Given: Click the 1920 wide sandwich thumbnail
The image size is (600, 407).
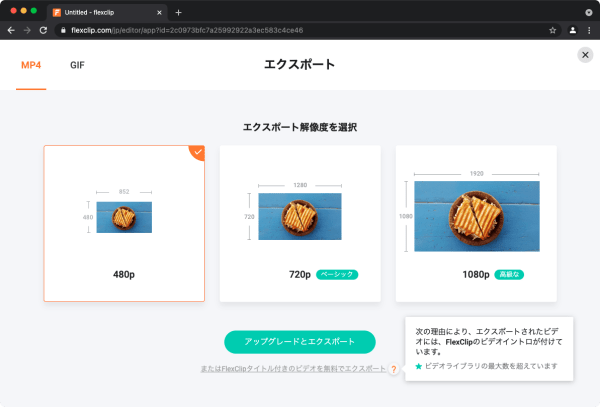Looking at the screenshot, I should click(477, 216).
